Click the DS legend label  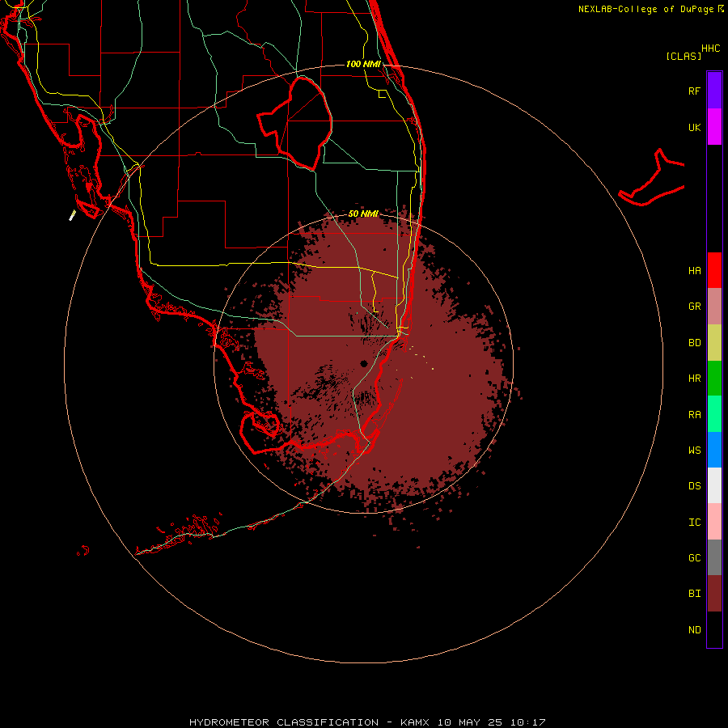coord(694,486)
